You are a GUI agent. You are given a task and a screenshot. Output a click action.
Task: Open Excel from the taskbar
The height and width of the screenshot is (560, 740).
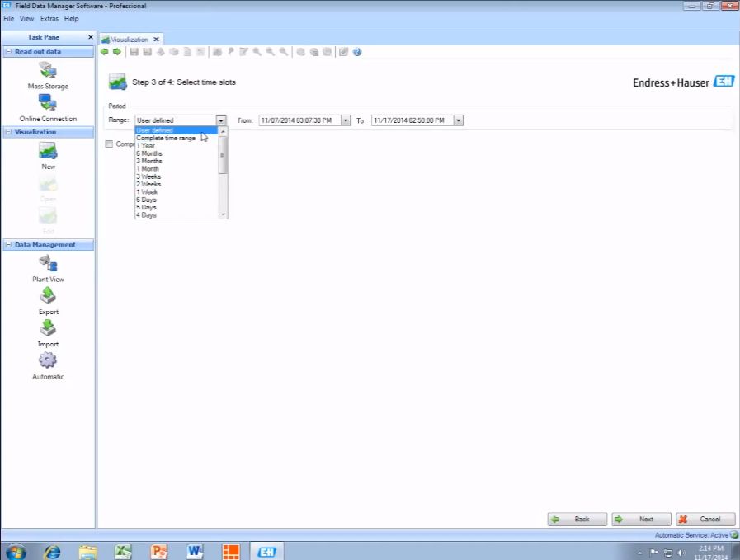tap(123, 551)
